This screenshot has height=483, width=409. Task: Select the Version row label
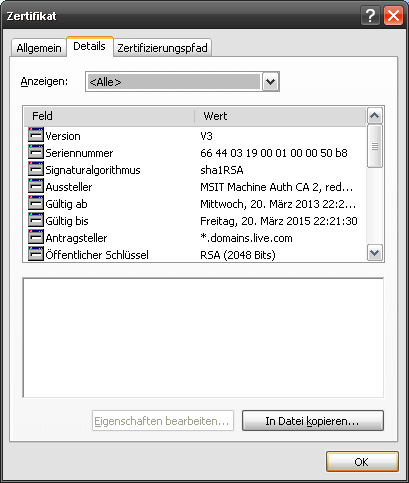[63, 136]
